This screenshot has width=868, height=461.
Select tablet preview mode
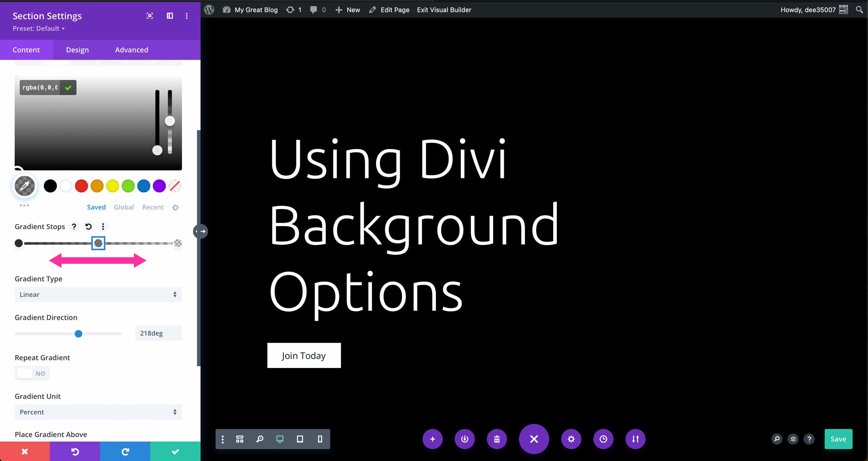coord(300,439)
